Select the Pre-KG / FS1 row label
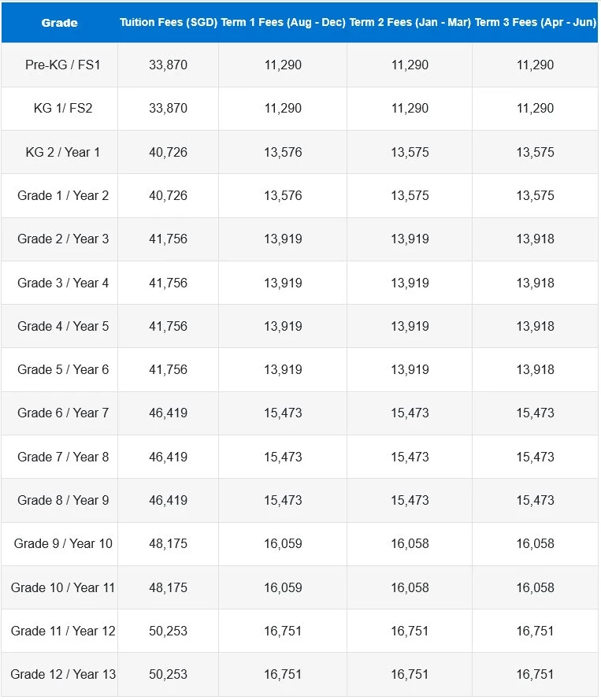The width and height of the screenshot is (601, 700). pos(63,65)
